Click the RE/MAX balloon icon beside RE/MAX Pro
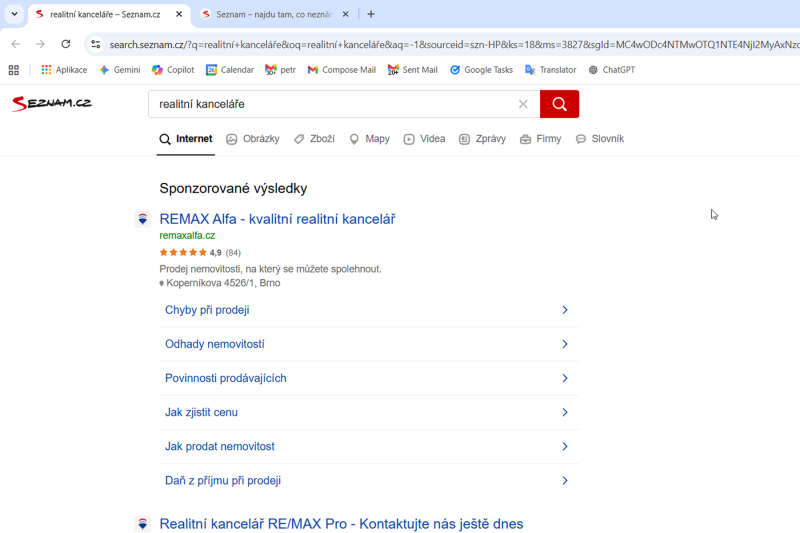This screenshot has height=533, width=800. point(143,524)
